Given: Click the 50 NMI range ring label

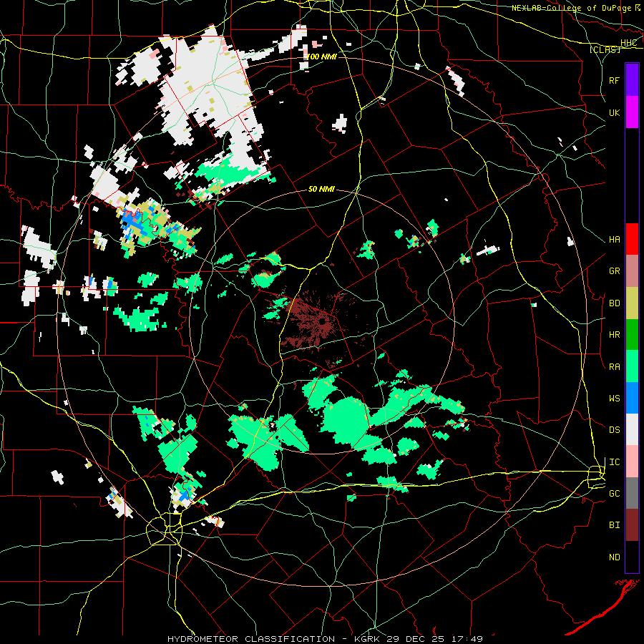Looking at the screenshot, I should (x=321, y=189).
